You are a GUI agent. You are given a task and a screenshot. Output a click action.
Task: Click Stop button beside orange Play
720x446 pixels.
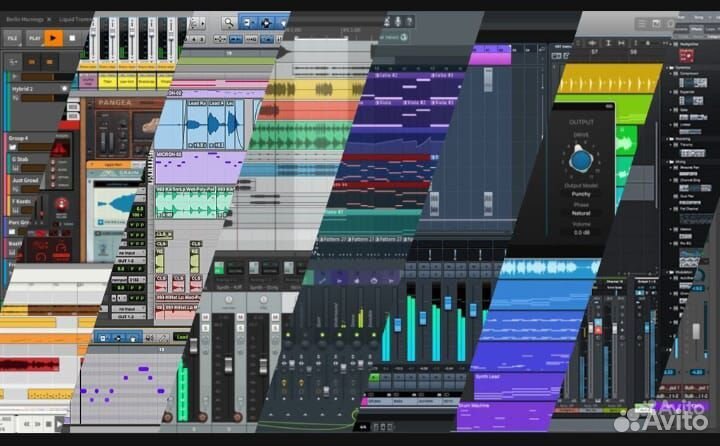(x=72, y=38)
